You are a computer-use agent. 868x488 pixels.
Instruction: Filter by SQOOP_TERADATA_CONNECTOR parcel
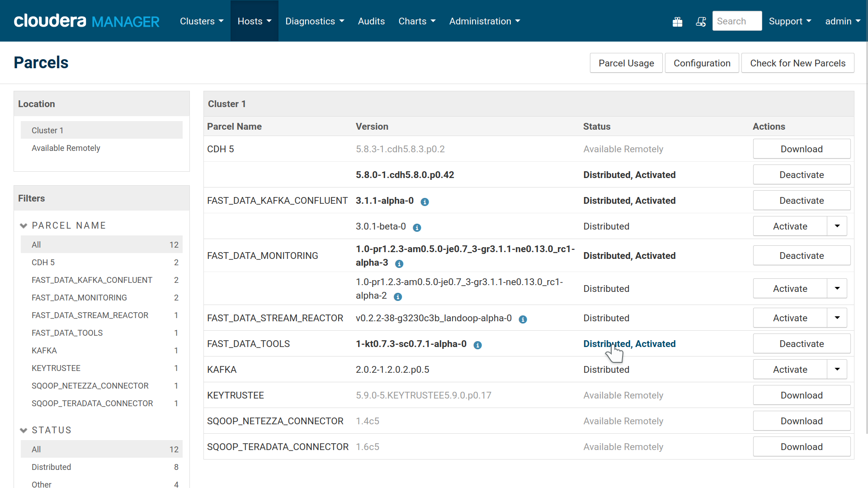click(102, 403)
